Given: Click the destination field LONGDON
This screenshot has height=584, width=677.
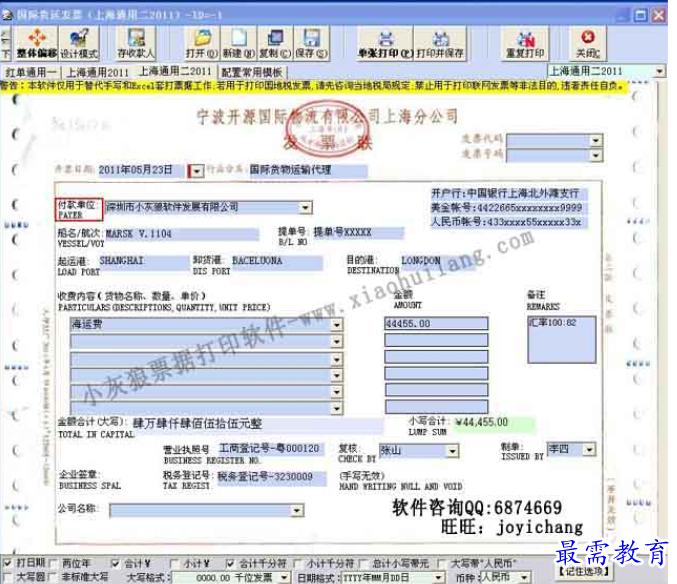Looking at the screenshot, I should (437, 261).
